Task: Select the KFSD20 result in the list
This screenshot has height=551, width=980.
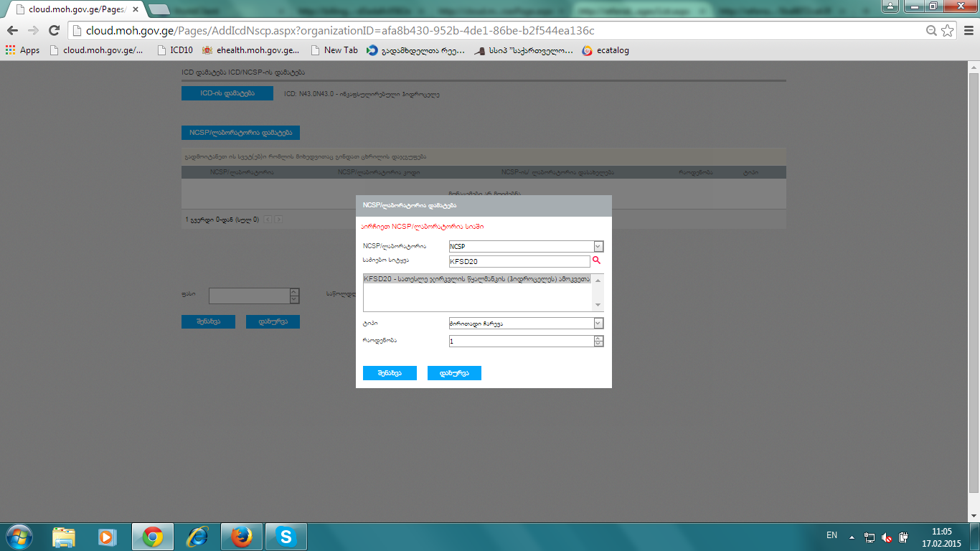Action: click(x=476, y=279)
